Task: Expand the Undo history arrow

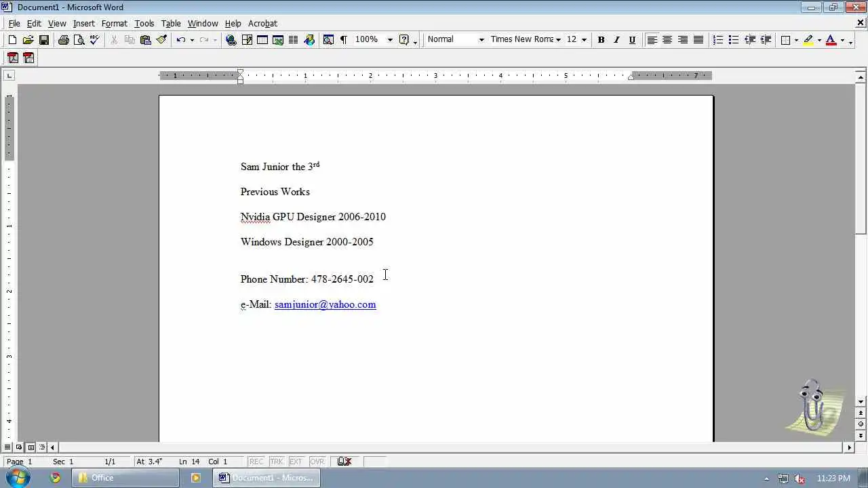Action: (192, 40)
